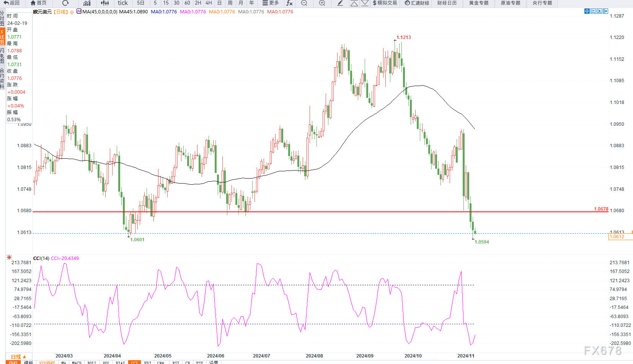Select the BOLL indicator tab

click(x=92, y=362)
